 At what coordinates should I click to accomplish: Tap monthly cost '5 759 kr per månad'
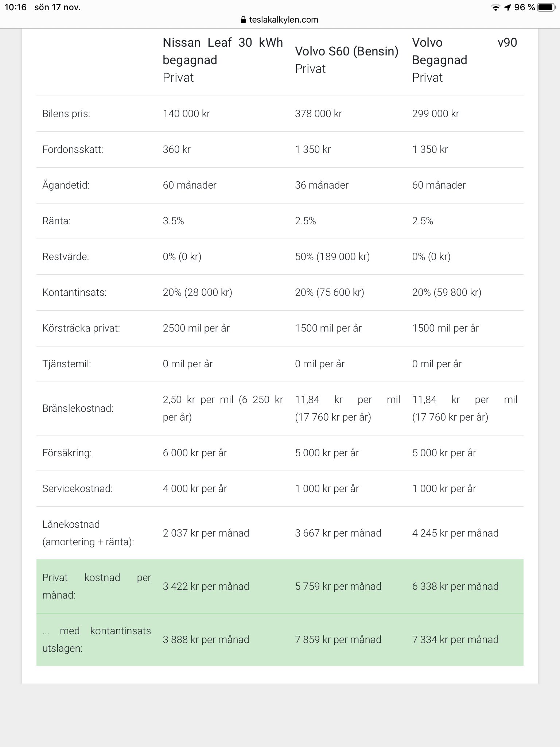(x=338, y=586)
